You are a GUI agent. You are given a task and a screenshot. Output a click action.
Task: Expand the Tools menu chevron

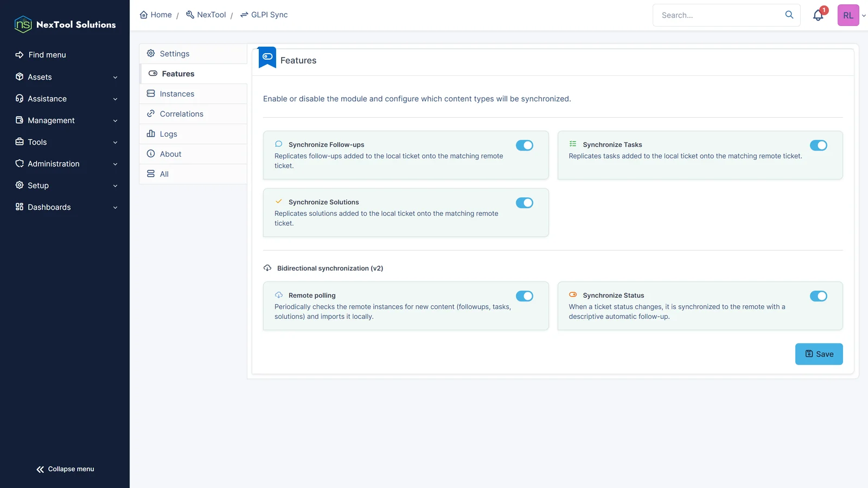pos(115,143)
